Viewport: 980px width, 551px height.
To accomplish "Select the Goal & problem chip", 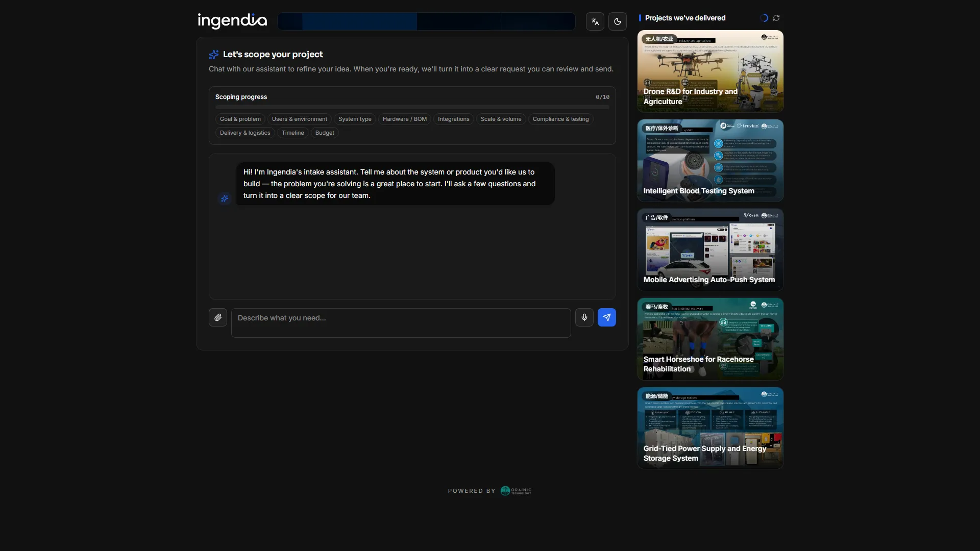I will 240,119.
